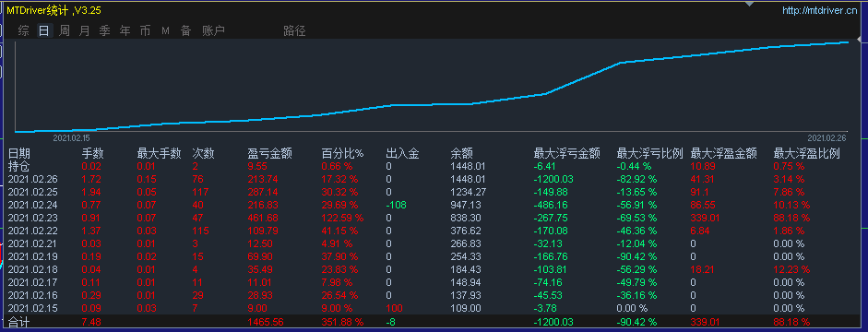The height and width of the screenshot is (332, 868).
Task: Click the 出入金 column header
Action: [403, 153]
